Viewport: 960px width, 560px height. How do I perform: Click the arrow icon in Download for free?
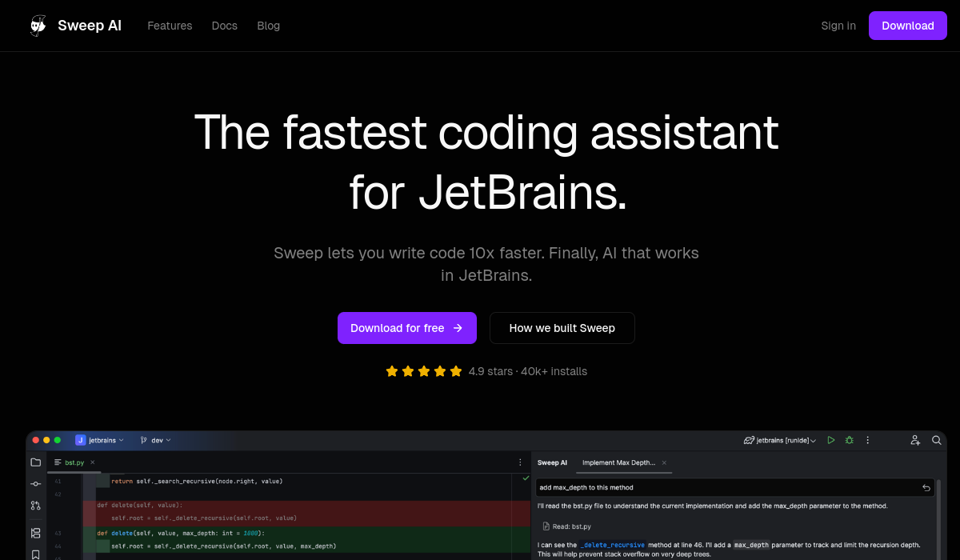tap(458, 328)
